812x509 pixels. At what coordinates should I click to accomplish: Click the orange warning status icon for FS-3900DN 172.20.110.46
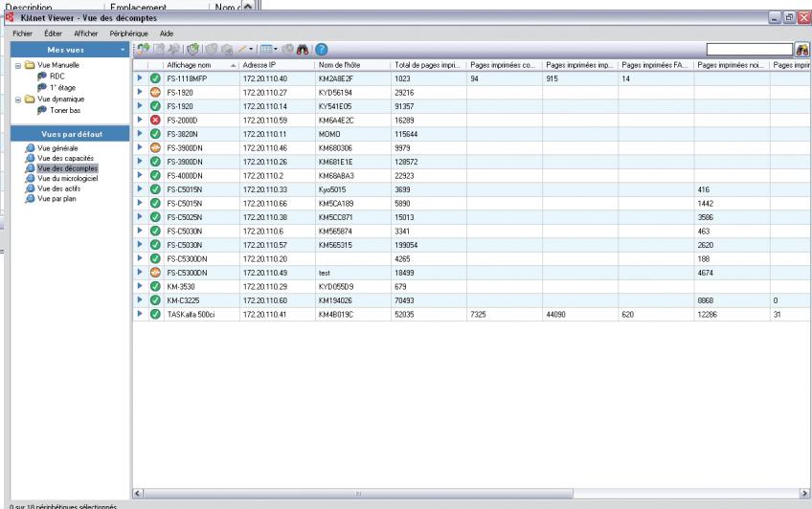pyautogui.click(x=155, y=148)
